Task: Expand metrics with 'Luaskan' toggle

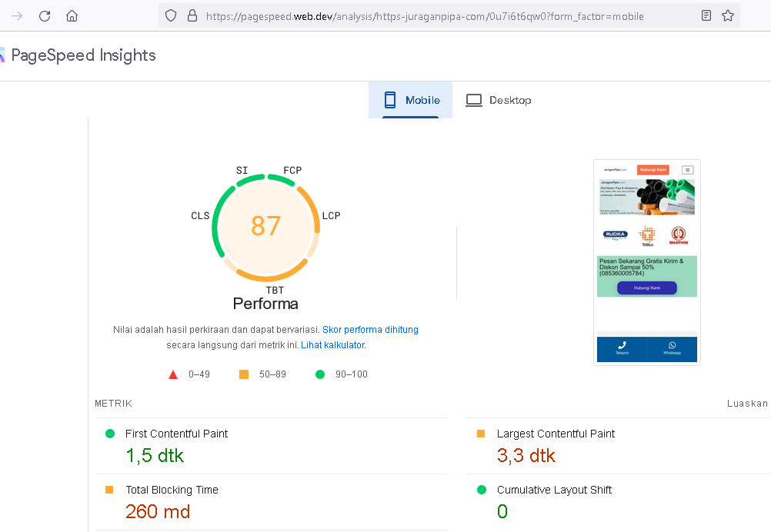Action: 747,404
